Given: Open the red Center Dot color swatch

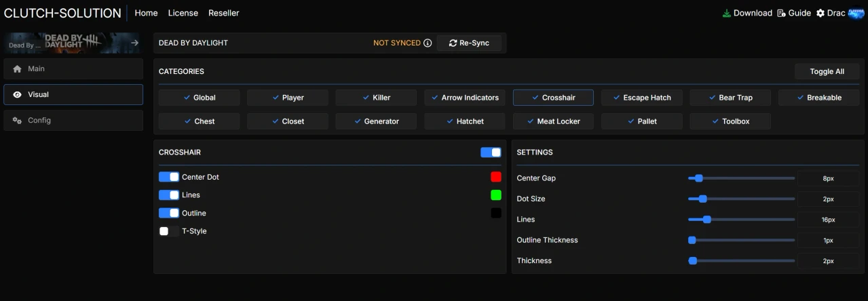Looking at the screenshot, I should pyautogui.click(x=496, y=177).
